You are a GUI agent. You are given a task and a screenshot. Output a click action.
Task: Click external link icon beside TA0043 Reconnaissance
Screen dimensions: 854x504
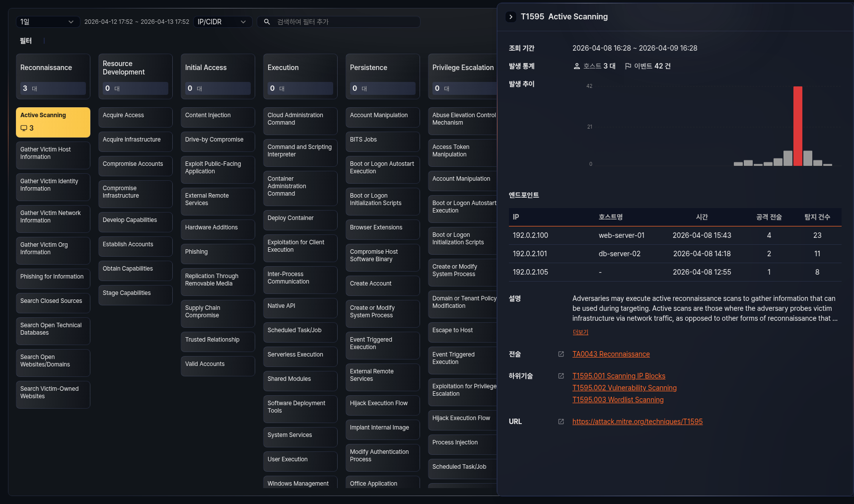tap(561, 354)
